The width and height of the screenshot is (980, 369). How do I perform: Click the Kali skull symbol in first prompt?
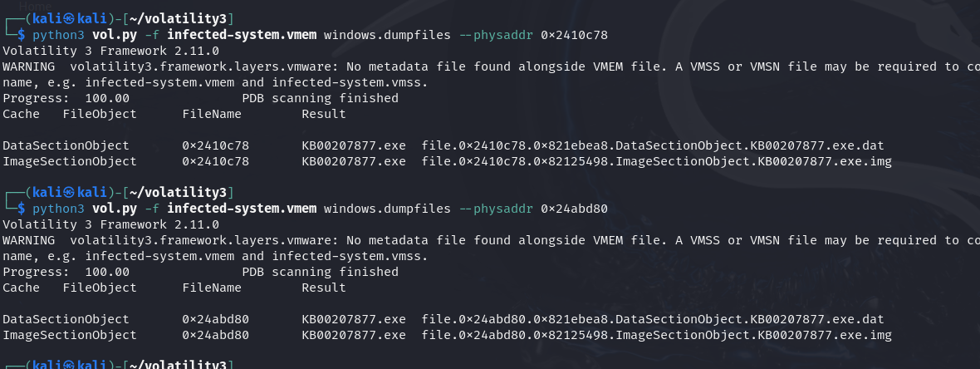70,19
